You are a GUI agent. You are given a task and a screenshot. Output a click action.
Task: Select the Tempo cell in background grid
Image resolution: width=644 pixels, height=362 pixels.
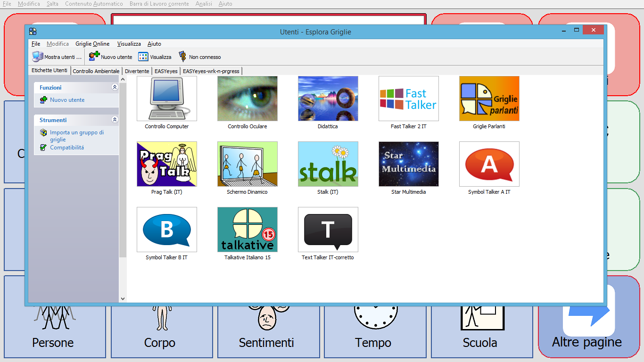click(x=375, y=331)
